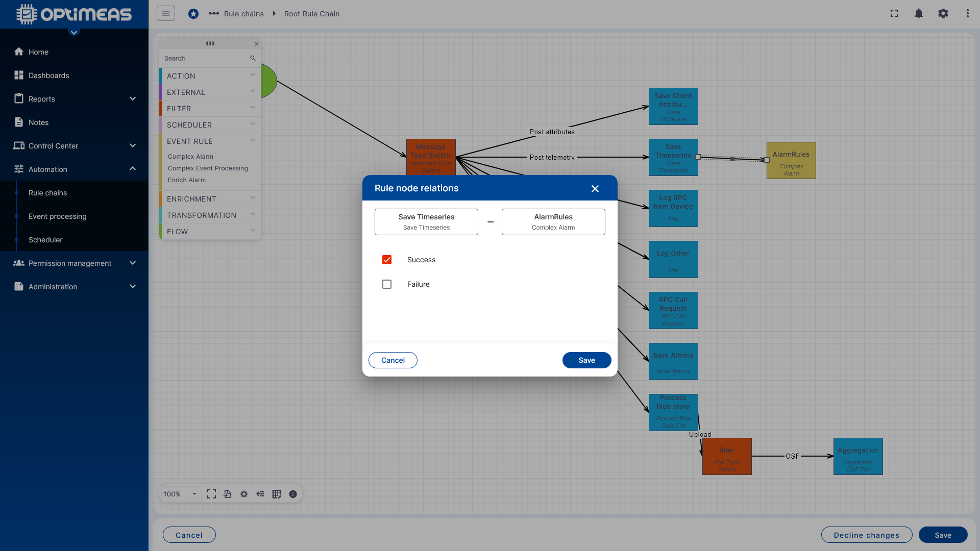Image resolution: width=980 pixels, height=551 pixels.
Task: Toggle the sidebar menu hamburger button
Action: pos(166,13)
